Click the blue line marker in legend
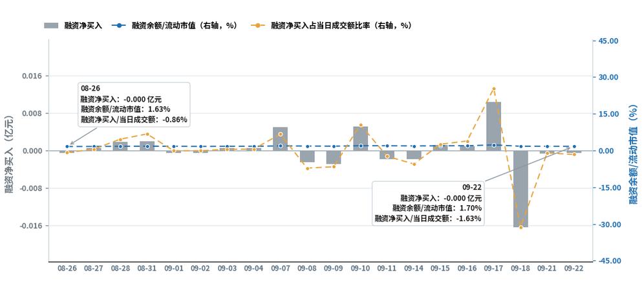The image size is (644, 301). (120, 25)
